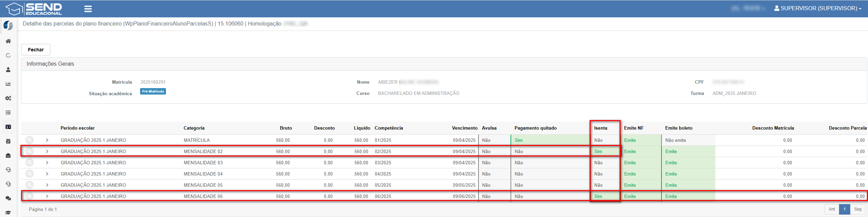Click the magnifier icon on the MENSALIDADE 06 row

click(30, 196)
